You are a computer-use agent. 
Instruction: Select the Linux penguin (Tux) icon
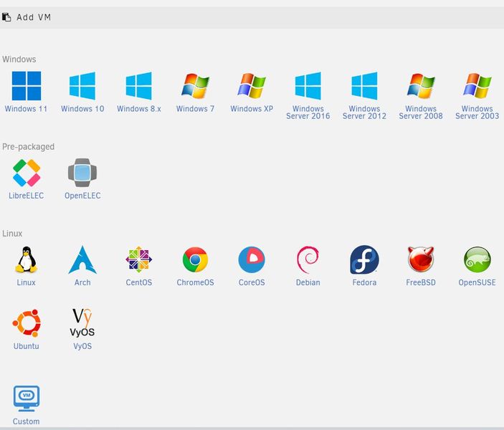click(x=27, y=259)
